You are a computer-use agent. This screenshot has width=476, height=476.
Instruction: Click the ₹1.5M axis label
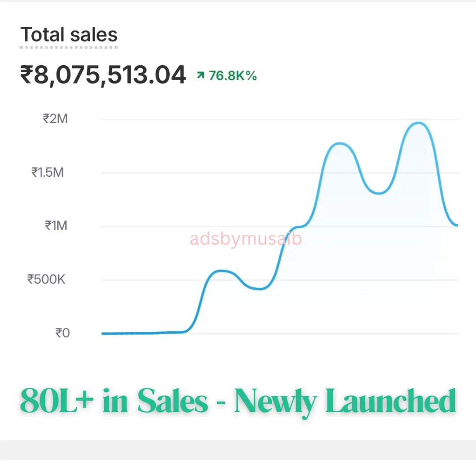pos(48,172)
